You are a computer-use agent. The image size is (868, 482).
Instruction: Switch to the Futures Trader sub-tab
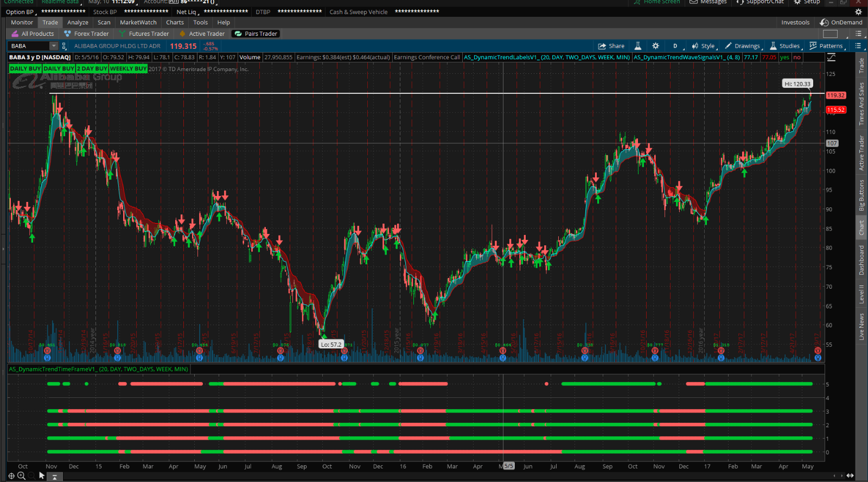click(144, 34)
